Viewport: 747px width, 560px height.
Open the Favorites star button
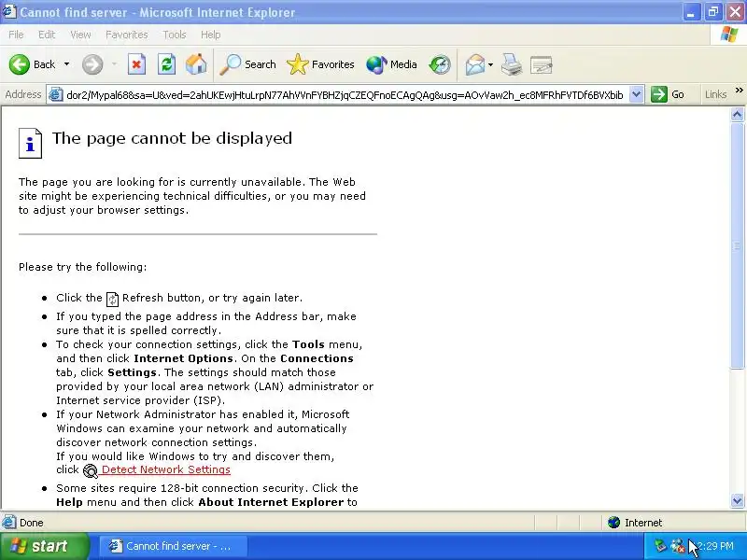coord(320,64)
